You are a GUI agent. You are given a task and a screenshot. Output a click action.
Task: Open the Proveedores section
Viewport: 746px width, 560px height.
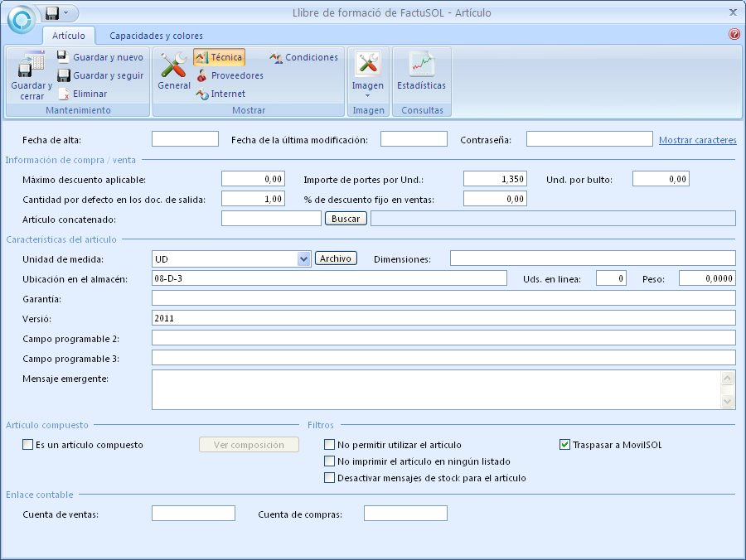coord(230,75)
